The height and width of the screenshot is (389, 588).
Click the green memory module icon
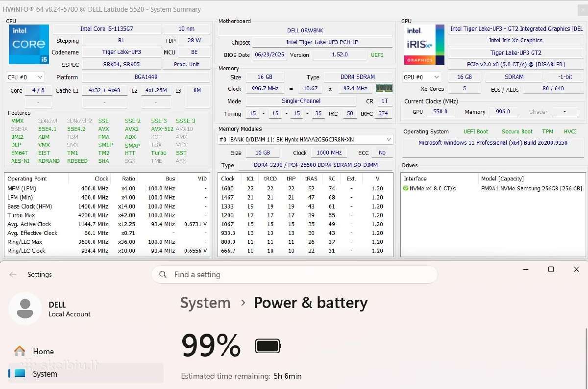pyautogui.click(x=384, y=89)
